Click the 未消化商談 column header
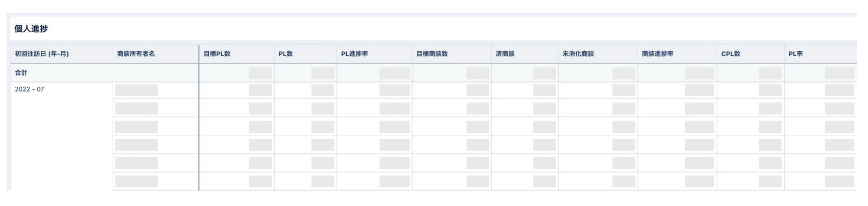 click(578, 54)
